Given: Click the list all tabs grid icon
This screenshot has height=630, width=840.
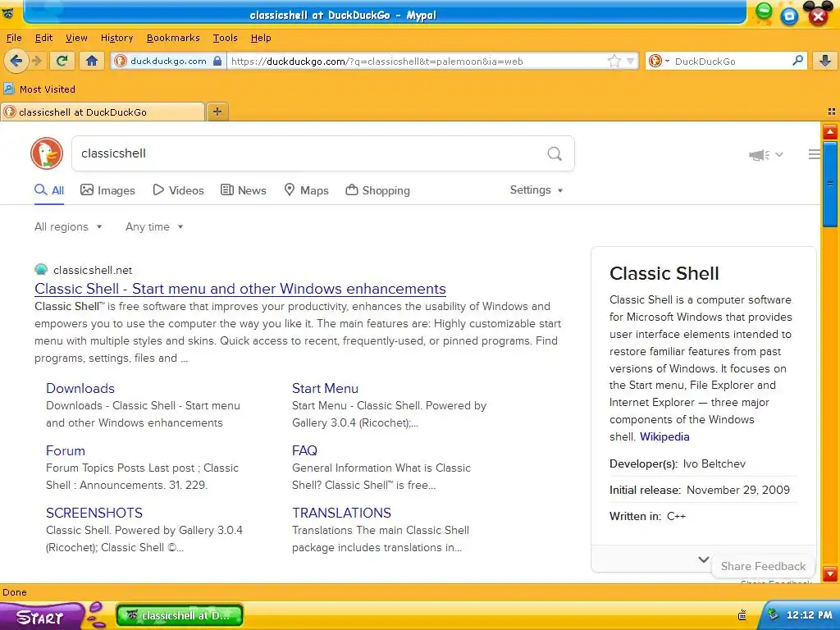Looking at the screenshot, I should point(832,112).
